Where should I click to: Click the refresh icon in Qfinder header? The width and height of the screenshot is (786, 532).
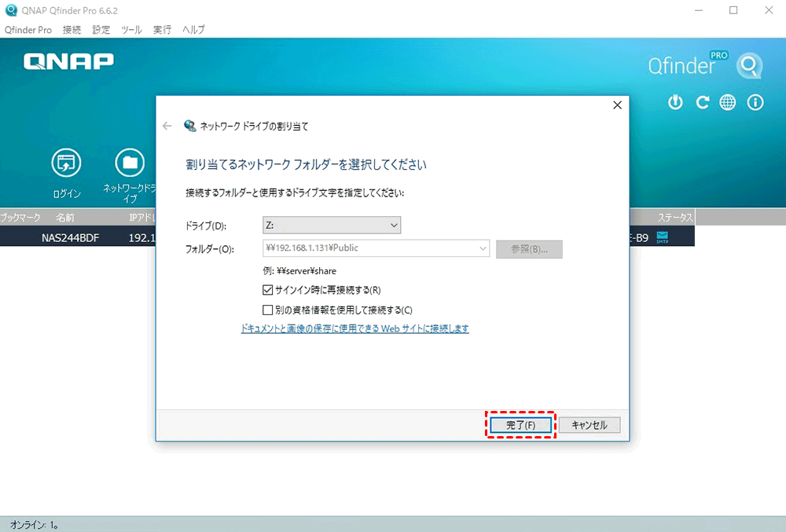coord(703,103)
